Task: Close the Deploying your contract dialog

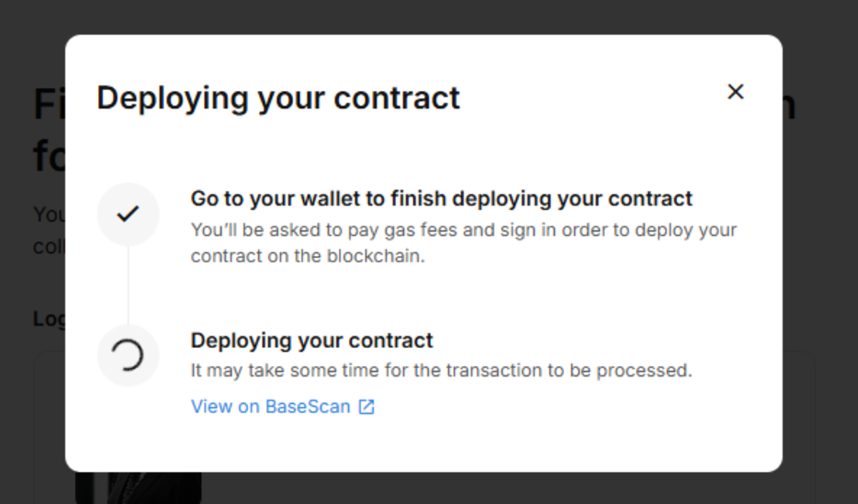Action: (735, 92)
